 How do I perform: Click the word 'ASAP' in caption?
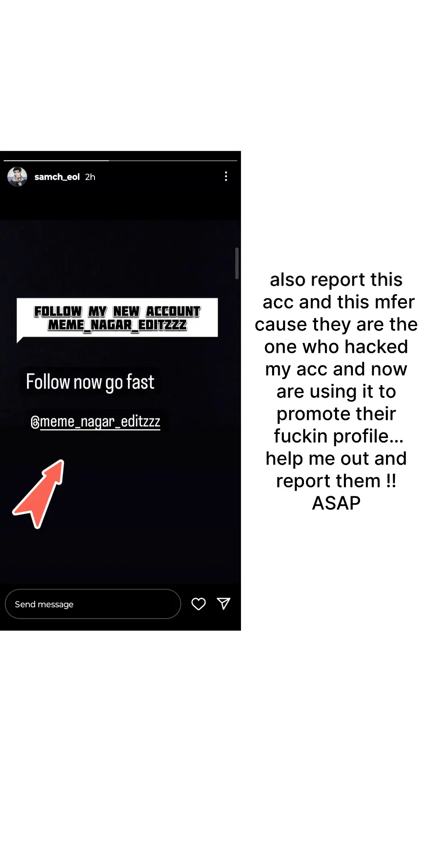coord(336,503)
